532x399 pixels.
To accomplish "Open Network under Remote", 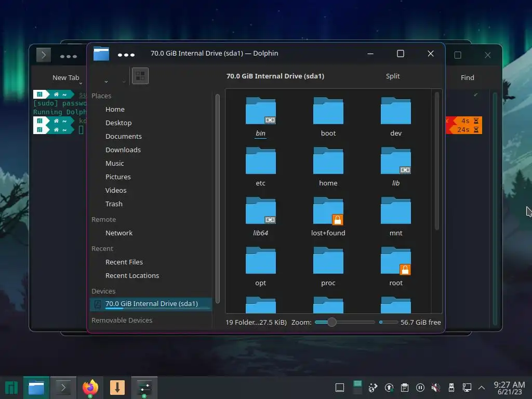I will (x=119, y=233).
